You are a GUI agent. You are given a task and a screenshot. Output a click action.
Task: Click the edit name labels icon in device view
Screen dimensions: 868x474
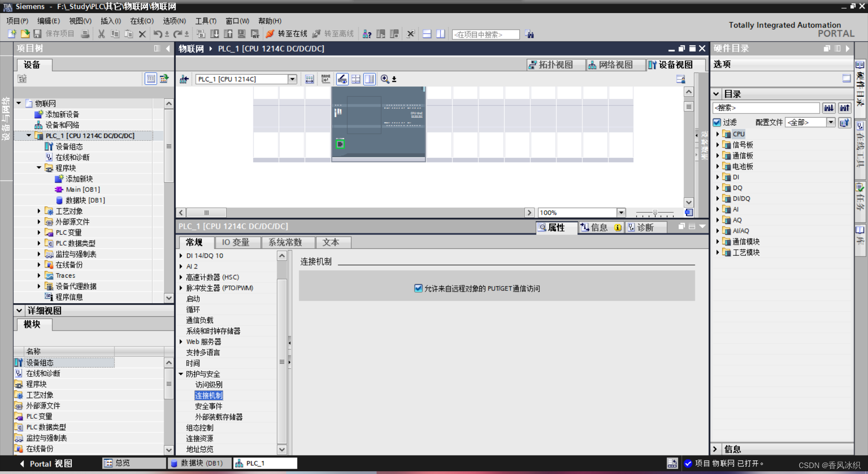pyautogui.click(x=325, y=79)
